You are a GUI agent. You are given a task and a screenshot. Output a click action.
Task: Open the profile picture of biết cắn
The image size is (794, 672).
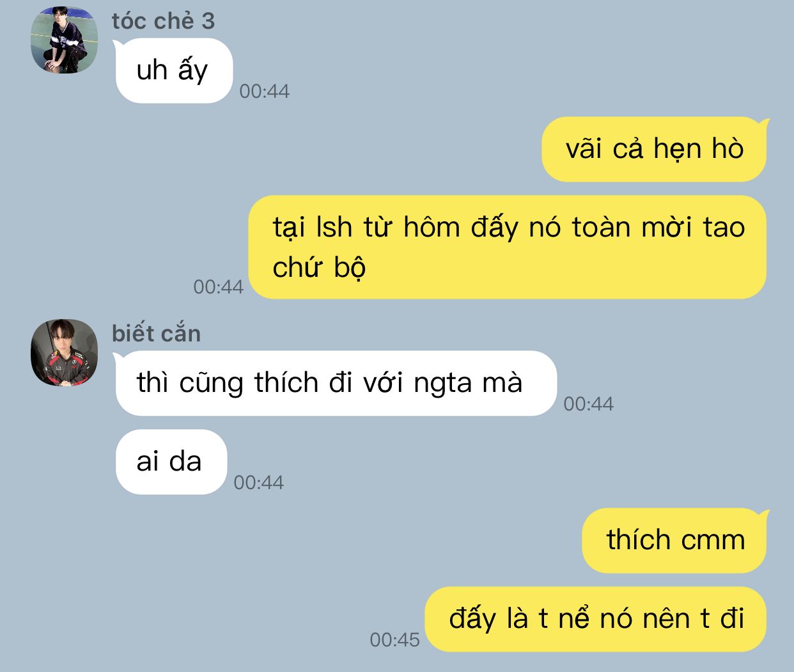tap(64, 352)
